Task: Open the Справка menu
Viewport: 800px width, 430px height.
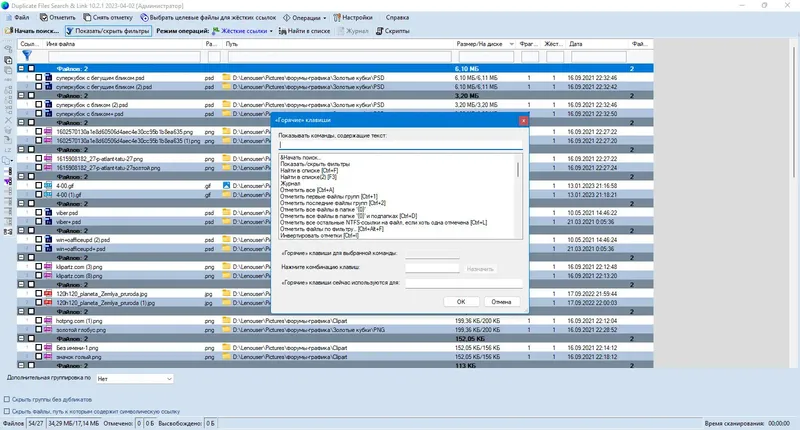Action: 397,17
